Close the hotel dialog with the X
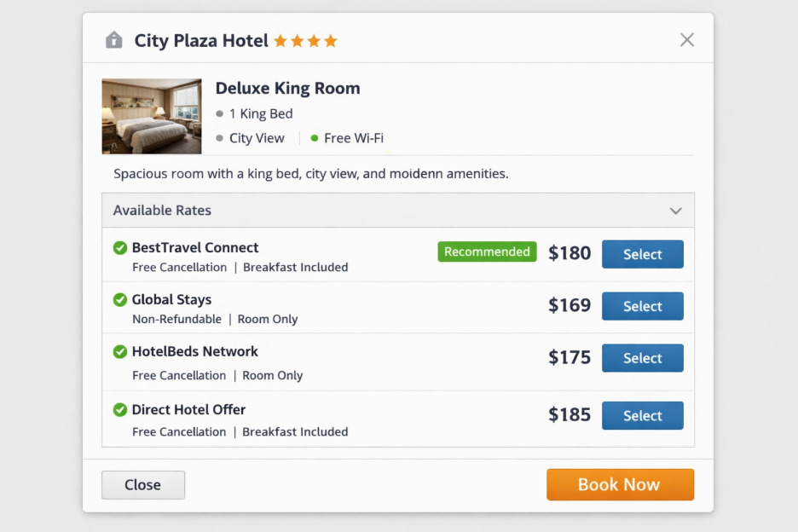This screenshot has height=532, width=798. [x=686, y=40]
